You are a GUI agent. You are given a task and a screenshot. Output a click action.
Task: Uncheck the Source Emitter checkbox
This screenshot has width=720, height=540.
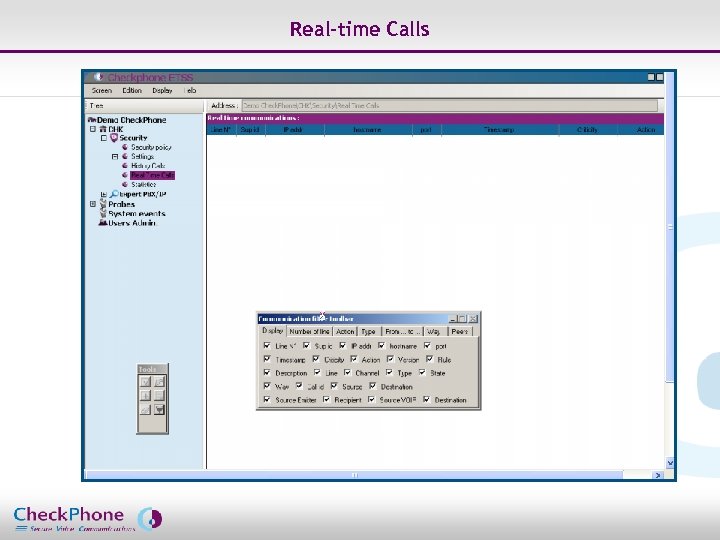click(267, 399)
